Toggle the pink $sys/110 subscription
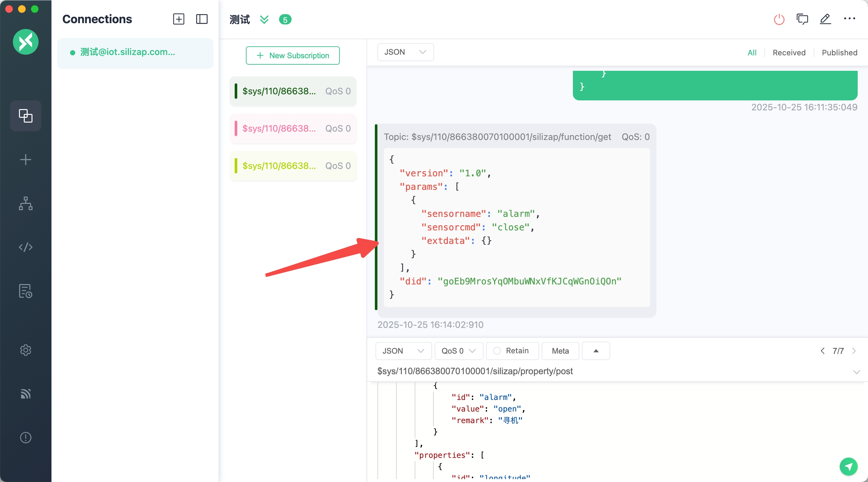 [293, 128]
